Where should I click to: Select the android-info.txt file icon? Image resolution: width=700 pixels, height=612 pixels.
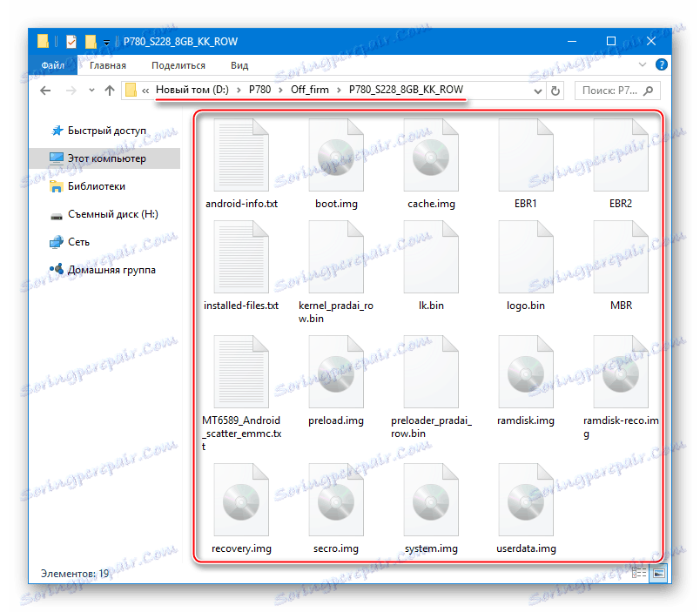[241, 155]
